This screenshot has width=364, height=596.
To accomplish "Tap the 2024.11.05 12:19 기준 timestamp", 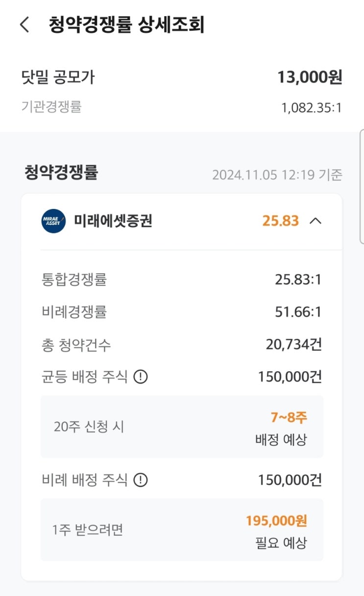I will point(277,175).
